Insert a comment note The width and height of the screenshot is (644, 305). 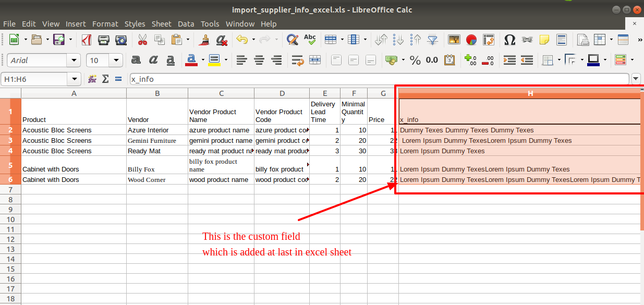[x=544, y=40]
